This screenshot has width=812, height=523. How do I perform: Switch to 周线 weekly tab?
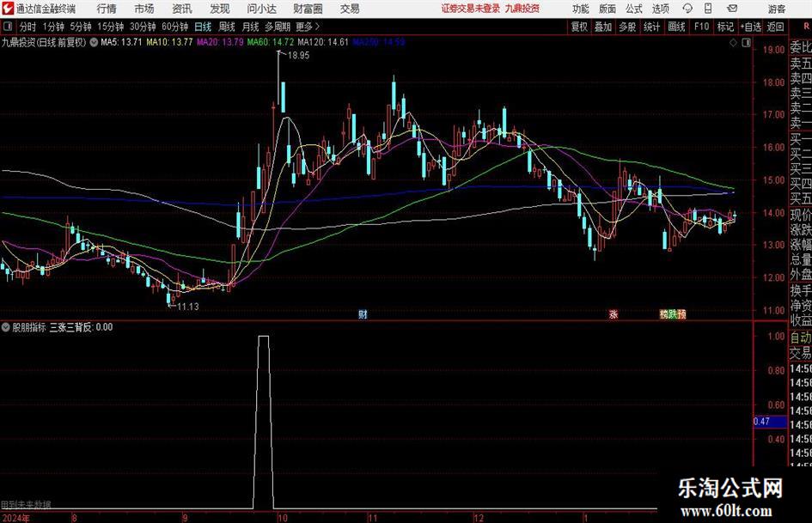(227, 27)
